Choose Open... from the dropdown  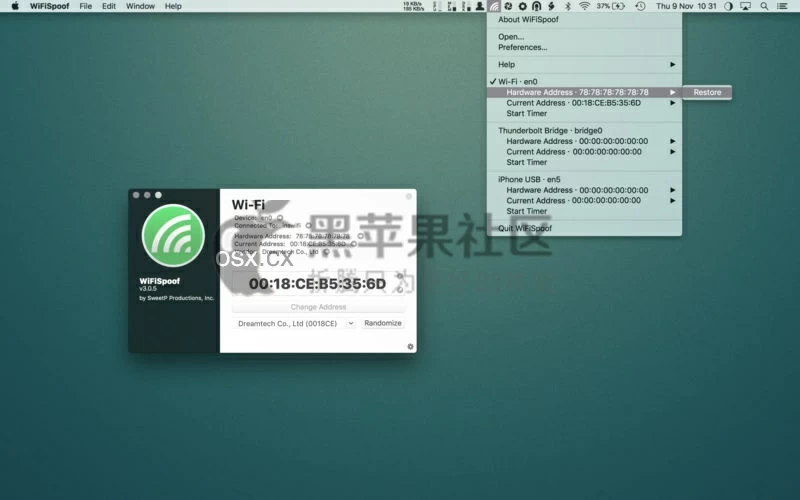tap(584, 37)
